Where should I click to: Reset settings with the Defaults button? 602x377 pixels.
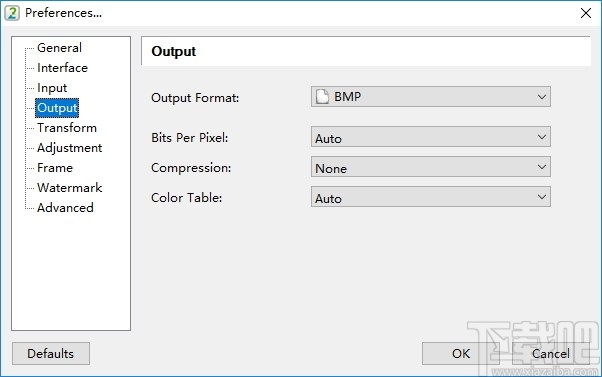[51, 354]
